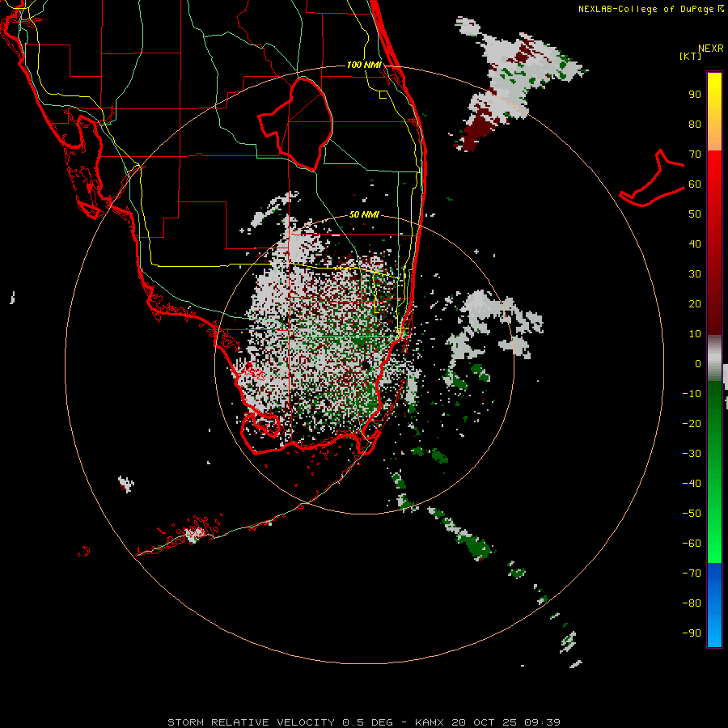Screen dimensions: 728x728
Task: Click the -60 value on the velocity scale
Action: pyautogui.click(x=692, y=544)
